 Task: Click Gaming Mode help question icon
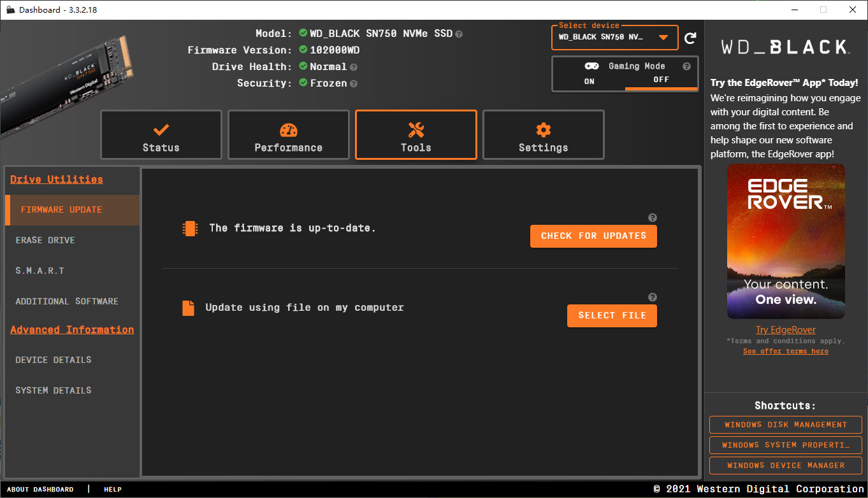tap(686, 66)
